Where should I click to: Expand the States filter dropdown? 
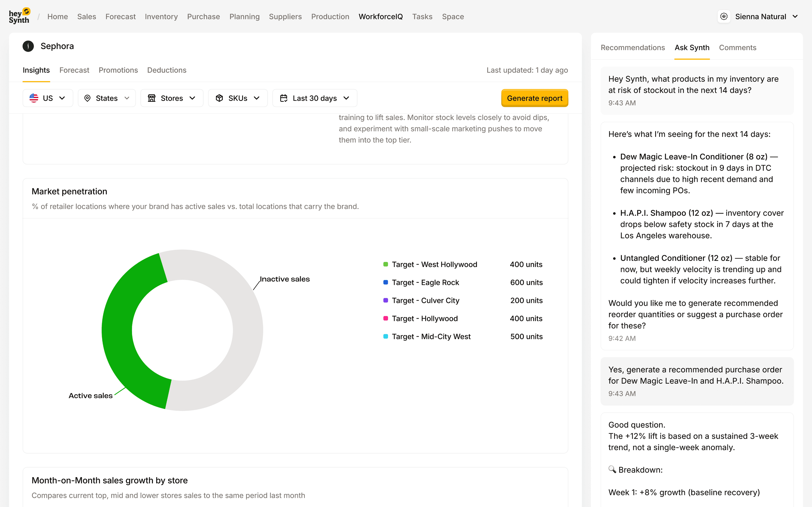[127, 98]
